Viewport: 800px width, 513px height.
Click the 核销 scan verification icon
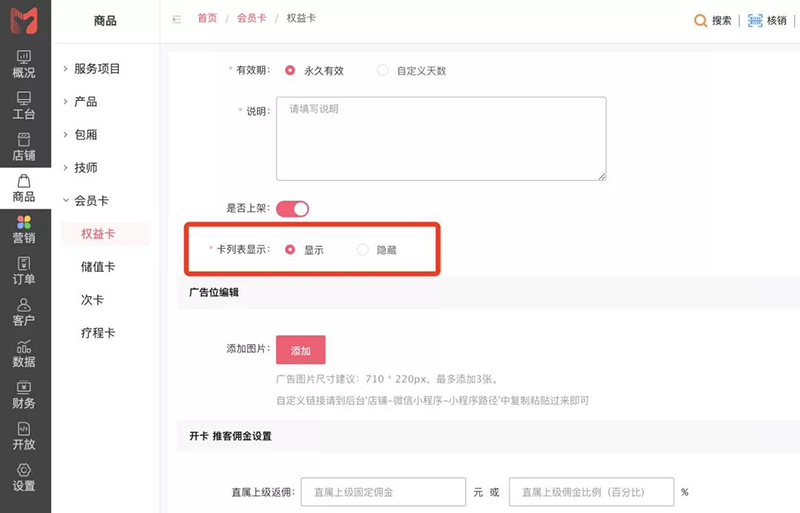pos(755,20)
